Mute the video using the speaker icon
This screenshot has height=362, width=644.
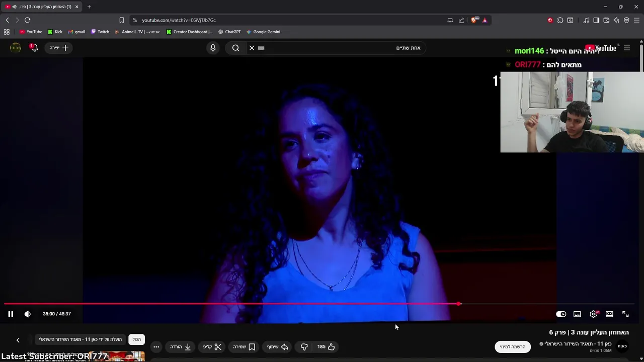(28, 314)
